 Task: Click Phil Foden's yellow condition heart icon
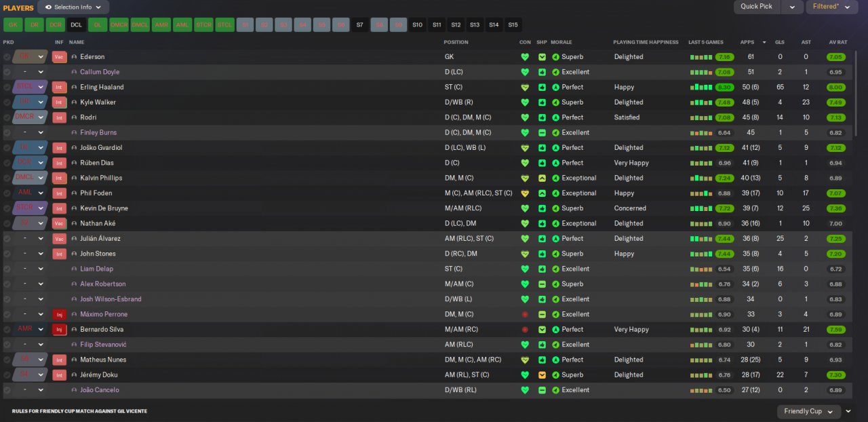coord(524,193)
